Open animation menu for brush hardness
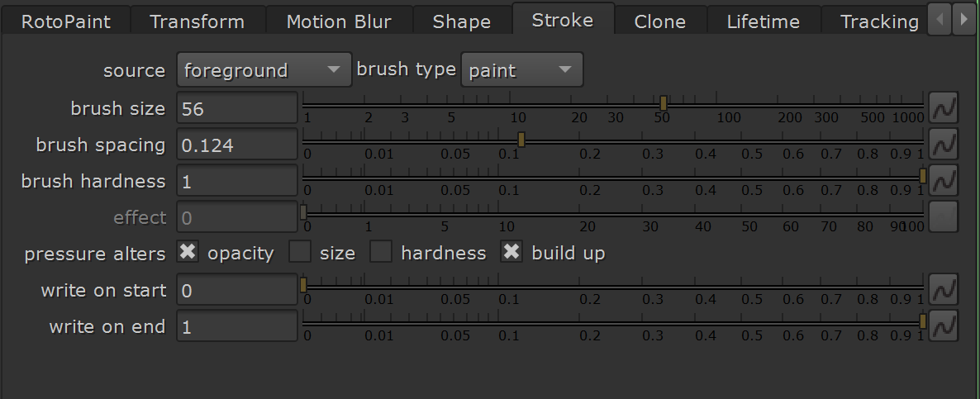Viewport: 980px width, 399px height. point(943,181)
